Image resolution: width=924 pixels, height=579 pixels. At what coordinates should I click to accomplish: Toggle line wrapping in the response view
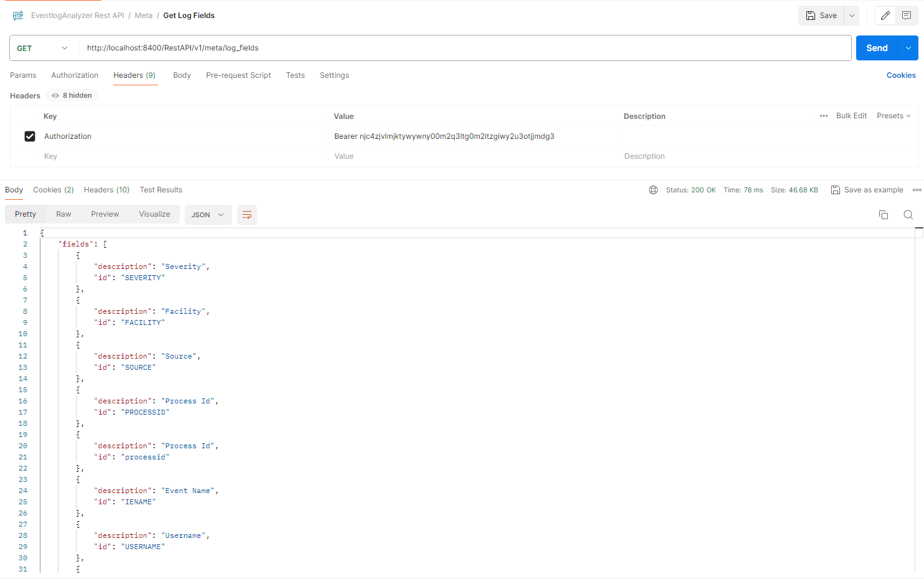[246, 214]
